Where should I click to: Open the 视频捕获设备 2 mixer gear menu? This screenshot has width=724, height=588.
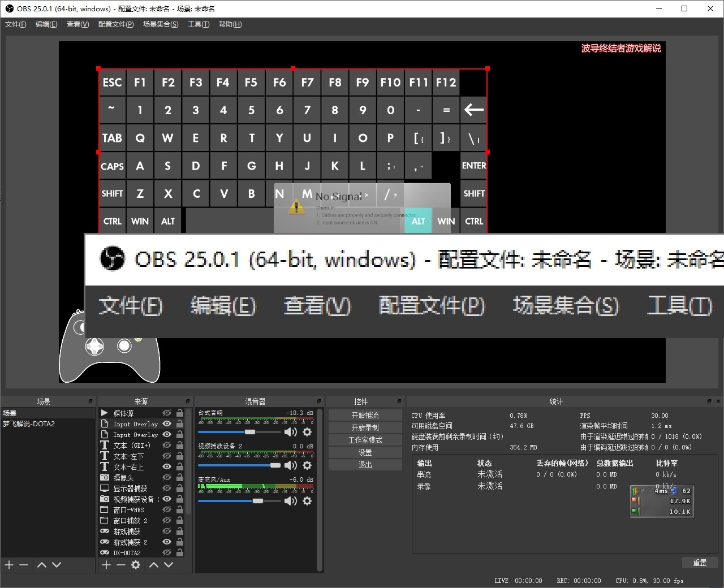(x=307, y=465)
